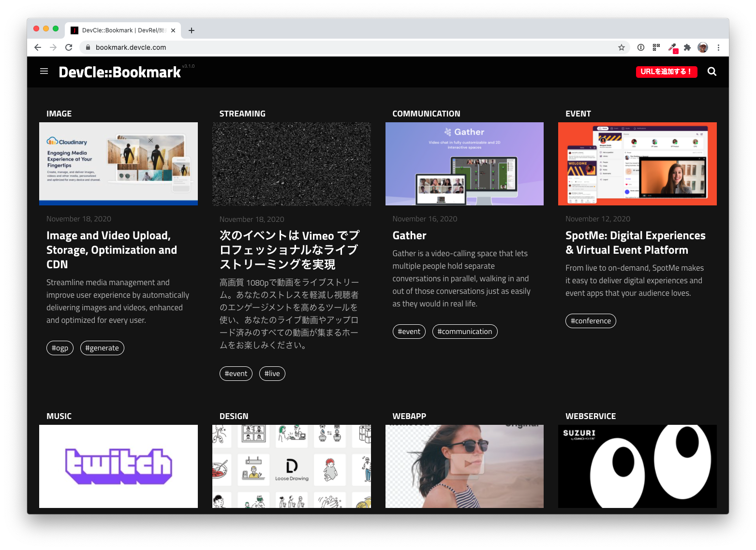756x550 pixels.
Task: Open the Chrome profile avatar
Action: click(703, 47)
